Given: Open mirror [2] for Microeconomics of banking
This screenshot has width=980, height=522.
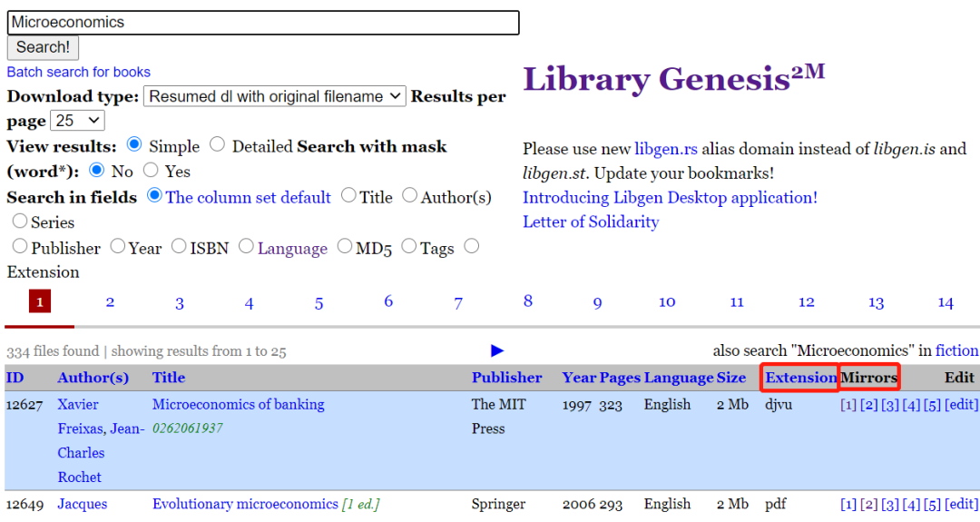Looking at the screenshot, I should (868, 405).
